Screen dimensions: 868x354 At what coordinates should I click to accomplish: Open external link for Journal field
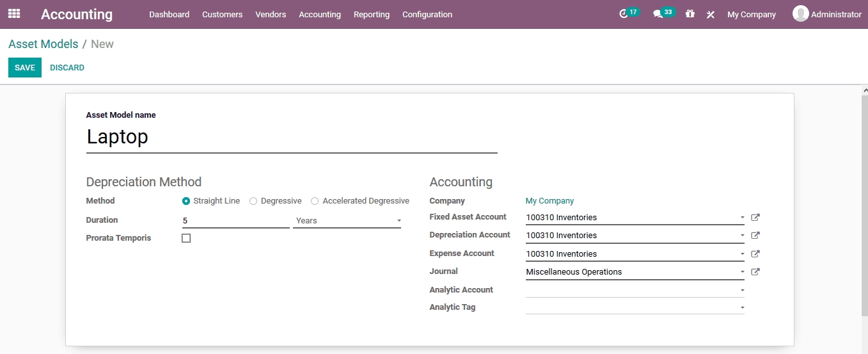pyautogui.click(x=755, y=272)
